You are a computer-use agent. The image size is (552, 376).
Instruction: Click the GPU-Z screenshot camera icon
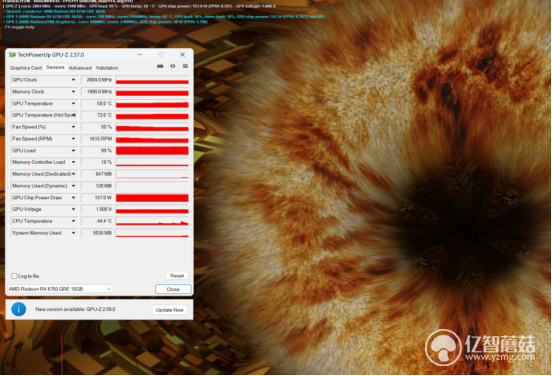[160, 66]
